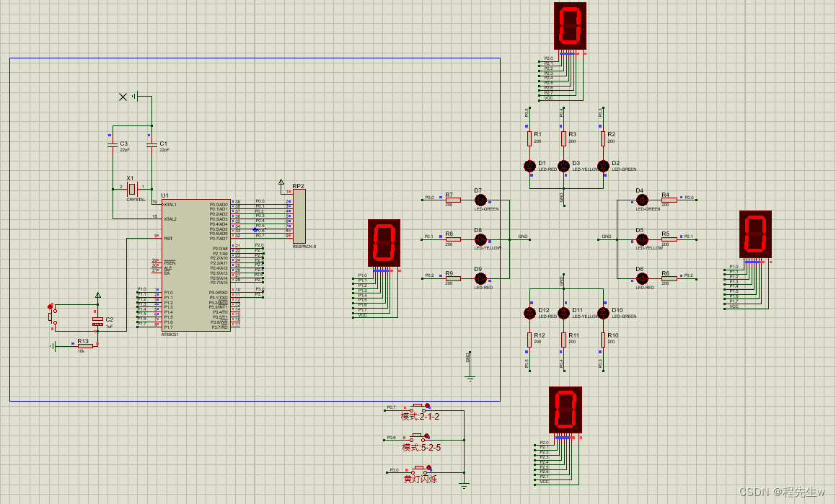This screenshot has width=836, height=504.
Task: Select resistor R12
Action: (529, 340)
